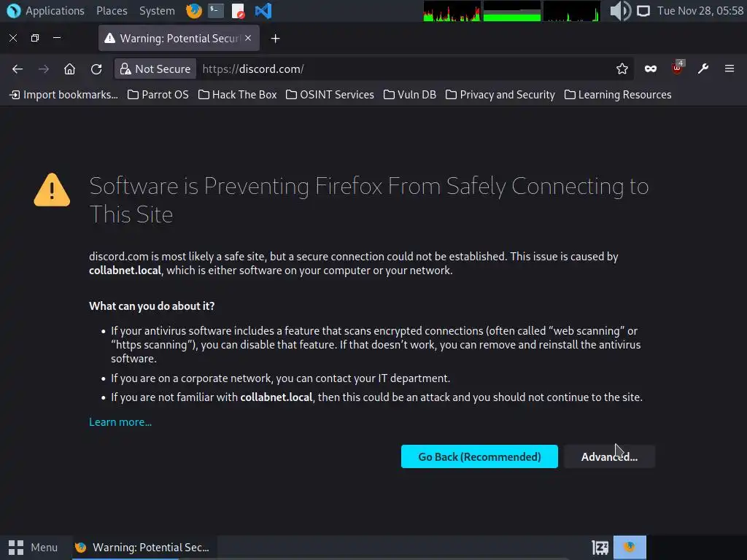
Task: Expand the Parrot OS bookmarks folder
Action: [x=158, y=95]
